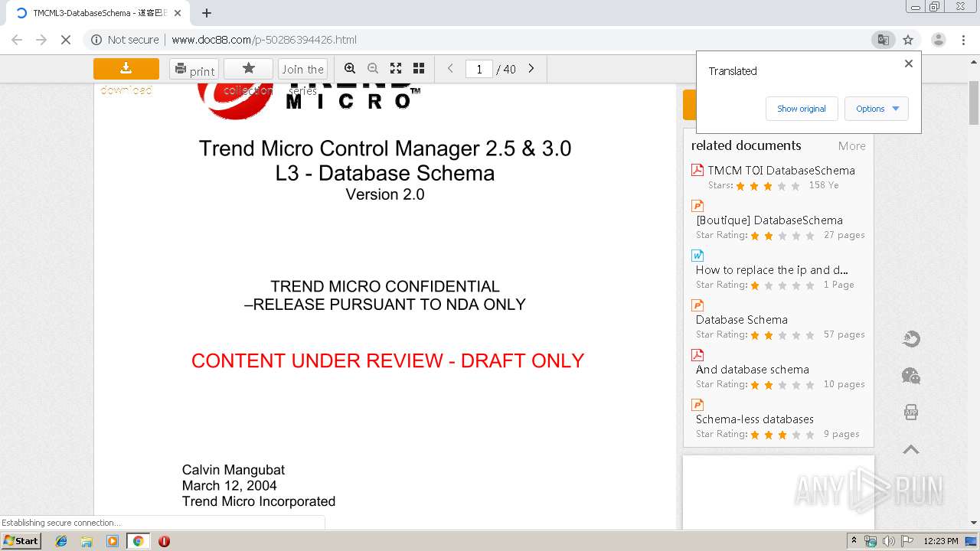Click the Join the series button
The width and height of the screenshot is (980, 551).
click(x=302, y=69)
